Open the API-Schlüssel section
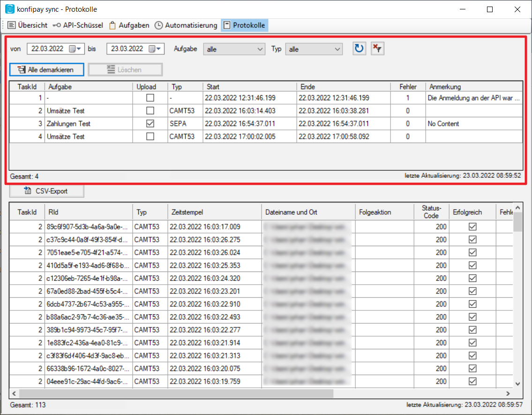The height and width of the screenshot is (415, 532). coord(78,25)
